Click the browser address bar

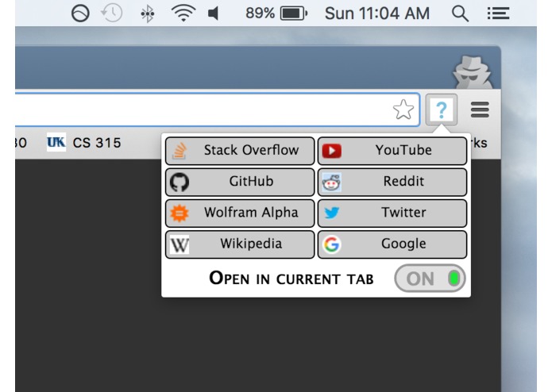pos(217,110)
